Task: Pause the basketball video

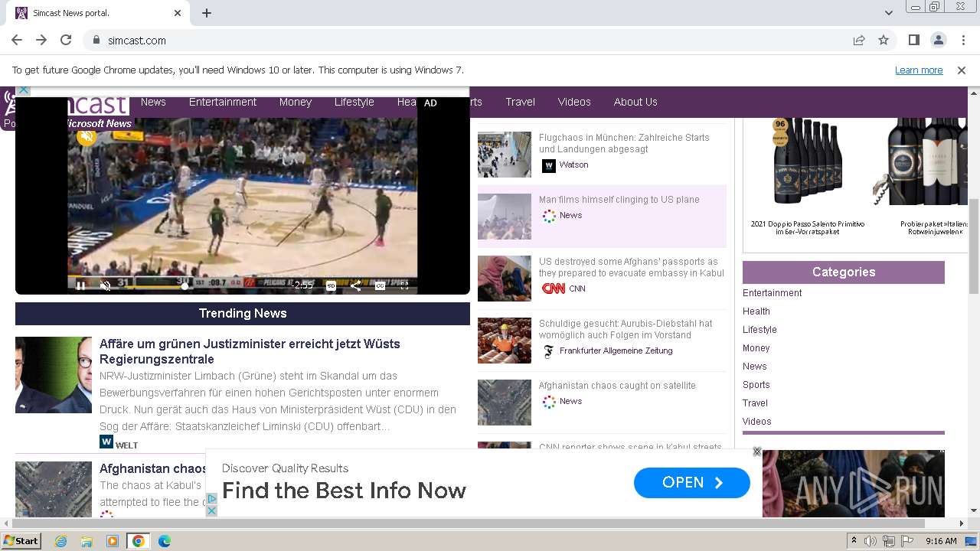Action: tap(80, 285)
